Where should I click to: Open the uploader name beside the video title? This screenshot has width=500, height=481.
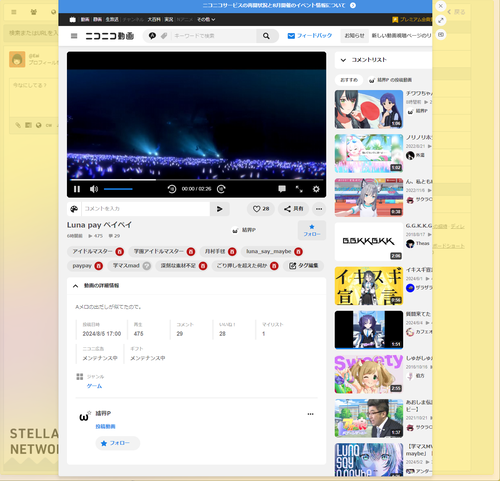[249, 230]
